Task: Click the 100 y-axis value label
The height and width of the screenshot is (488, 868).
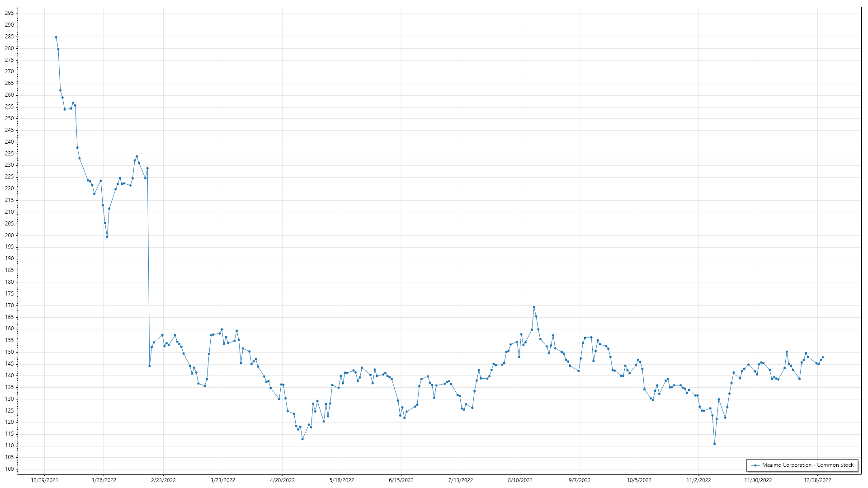Action: [x=9, y=469]
